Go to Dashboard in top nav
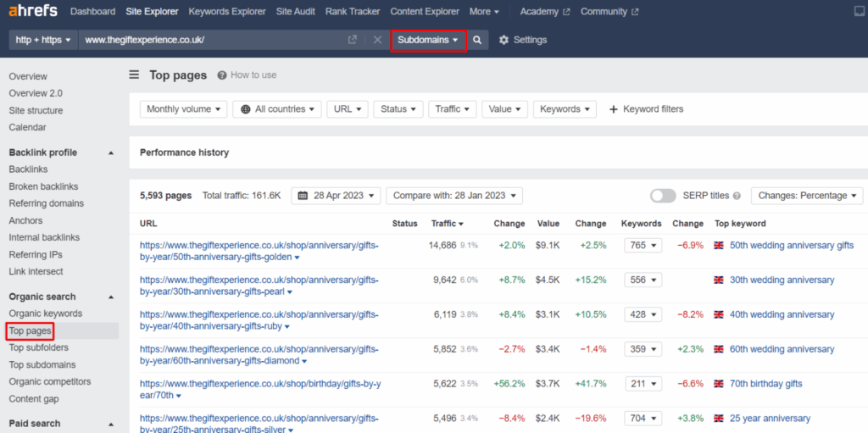This screenshot has height=433, width=868. (x=93, y=11)
